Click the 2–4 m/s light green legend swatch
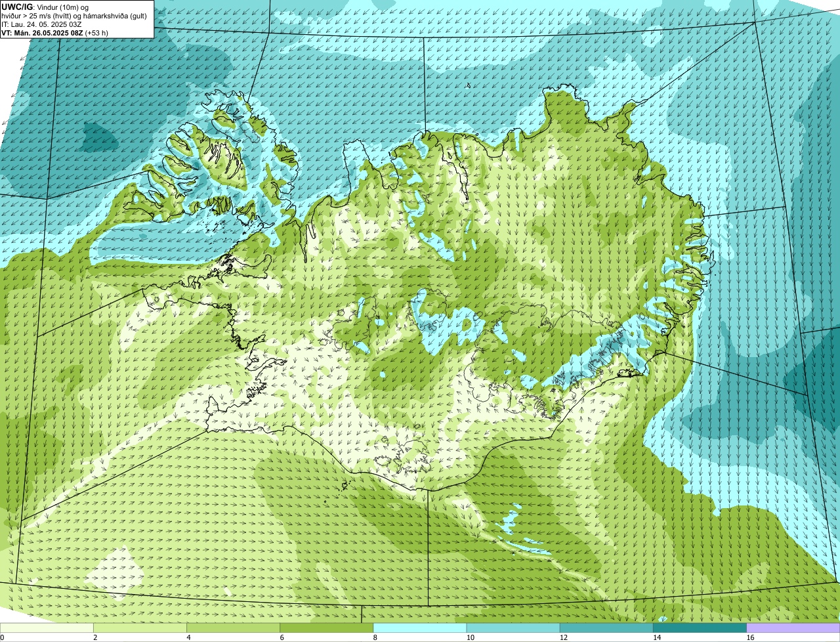 [x=140, y=628]
